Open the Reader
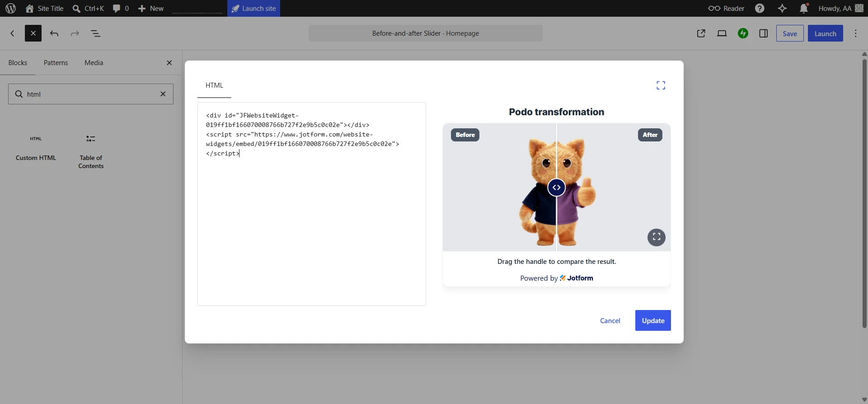Viewport: 868px width, 404px height. 726,8
